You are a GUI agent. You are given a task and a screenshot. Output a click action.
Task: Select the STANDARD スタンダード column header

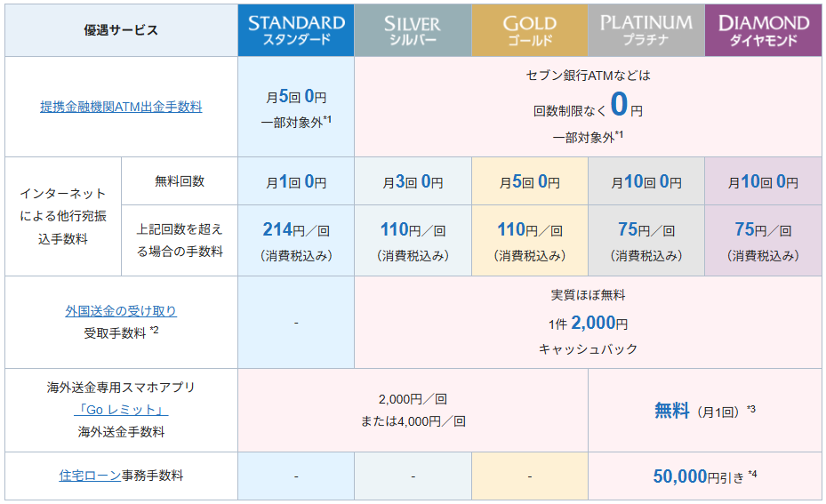296,30
